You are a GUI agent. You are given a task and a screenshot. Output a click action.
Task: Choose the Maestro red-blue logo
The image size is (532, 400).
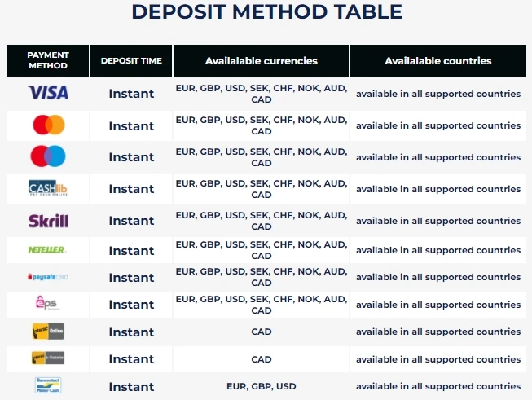(48, 156)
